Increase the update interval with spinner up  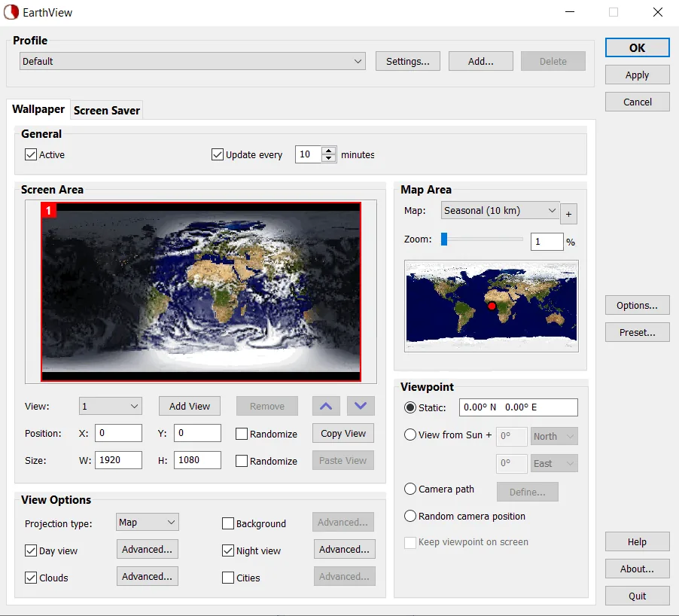tap(329, 151)
